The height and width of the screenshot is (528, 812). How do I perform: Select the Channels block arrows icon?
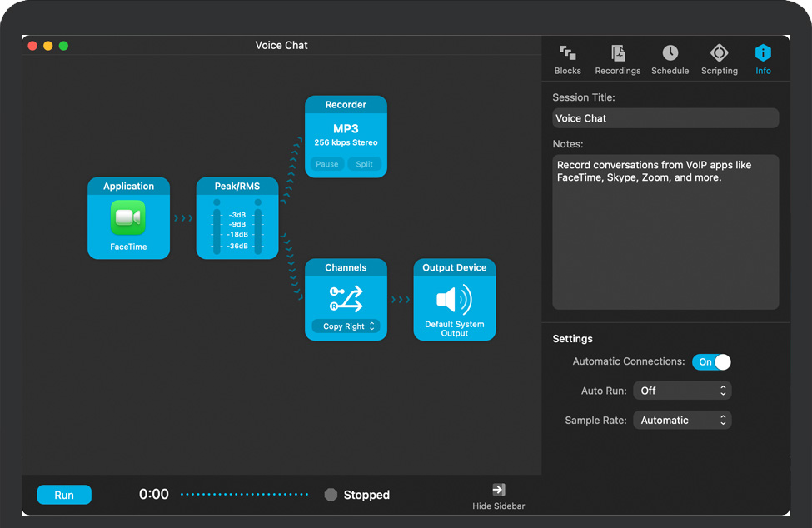point(346,298)
